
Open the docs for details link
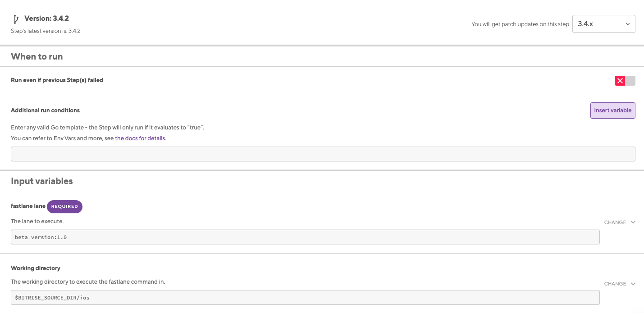tap(141, 138)
